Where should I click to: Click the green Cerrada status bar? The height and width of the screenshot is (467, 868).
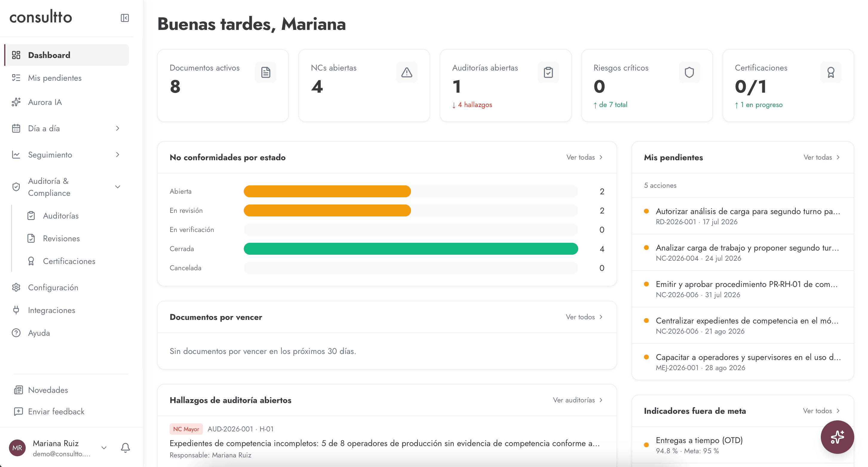pos(411,248)
